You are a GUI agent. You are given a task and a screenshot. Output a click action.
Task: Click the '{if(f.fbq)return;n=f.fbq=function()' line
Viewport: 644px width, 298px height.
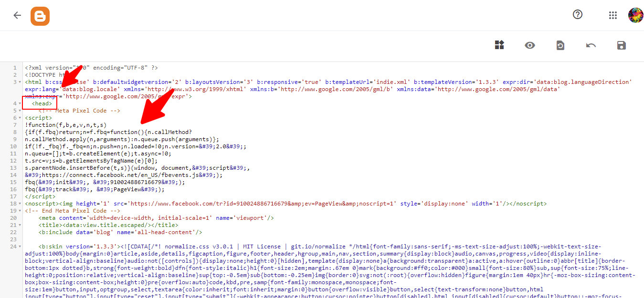coord(108,132)
